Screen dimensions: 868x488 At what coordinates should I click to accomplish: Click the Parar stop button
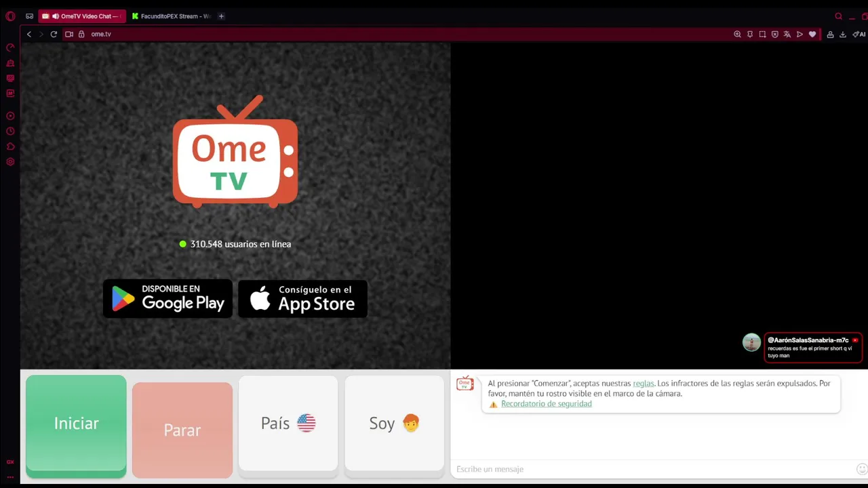click(182, 430)
